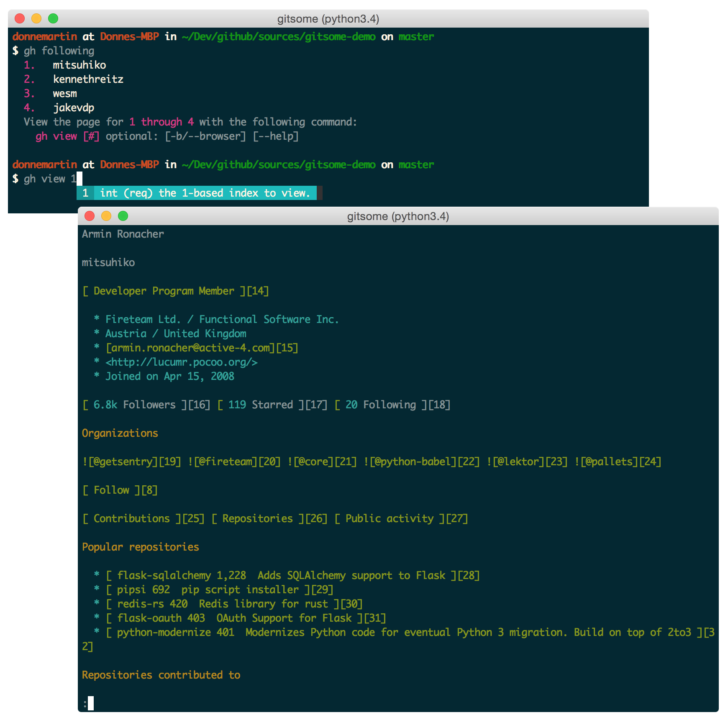Click the redis-rs repository entry

point(234,604)
